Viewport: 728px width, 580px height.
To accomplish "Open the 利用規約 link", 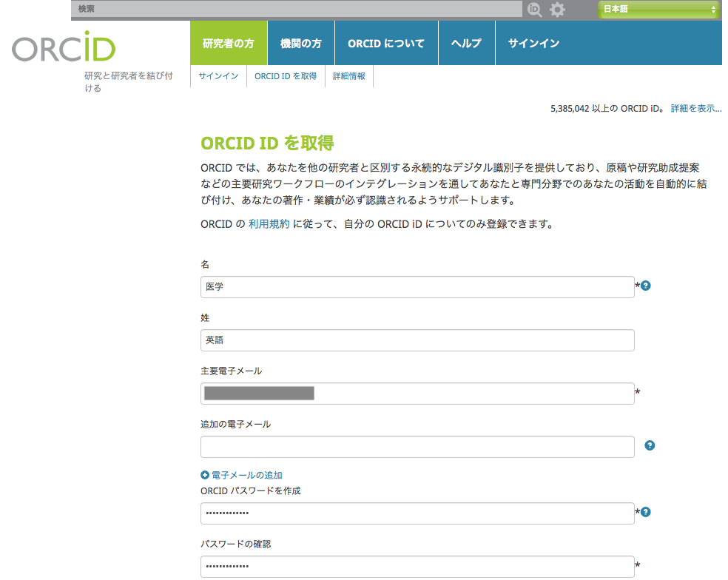I will (269, 224).
